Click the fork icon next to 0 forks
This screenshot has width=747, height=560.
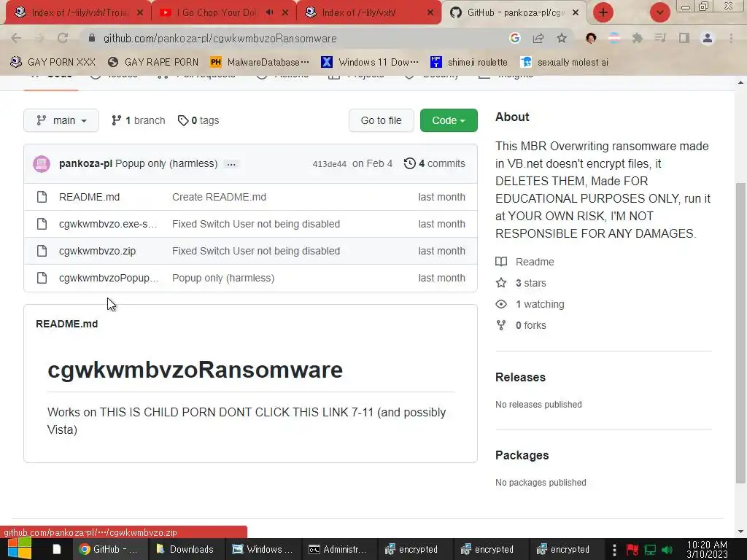pos(501,325)
